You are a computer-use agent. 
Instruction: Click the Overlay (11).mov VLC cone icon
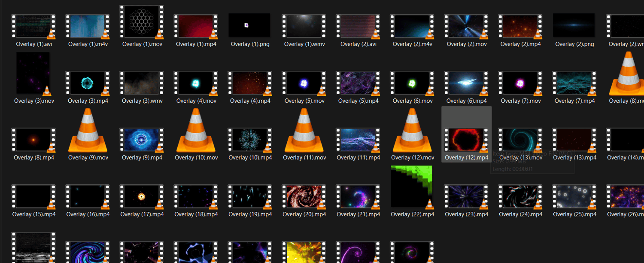[x=304, y=130]
